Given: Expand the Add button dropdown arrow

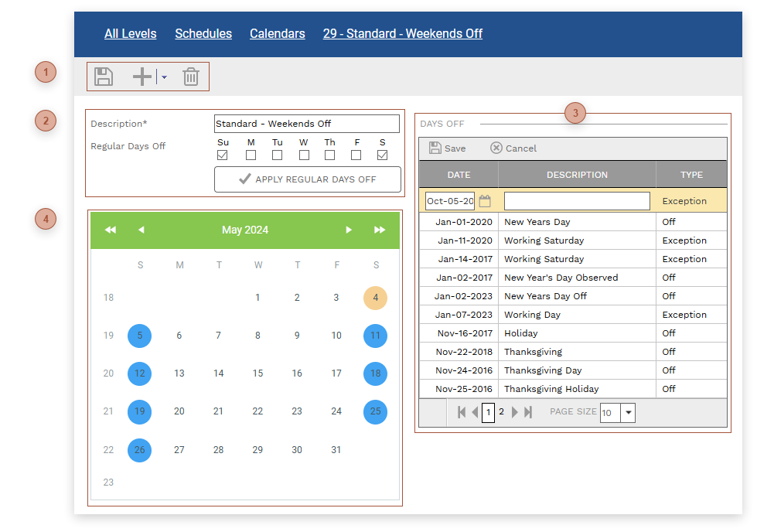Looking at the screenshot, I should [164, 77].
